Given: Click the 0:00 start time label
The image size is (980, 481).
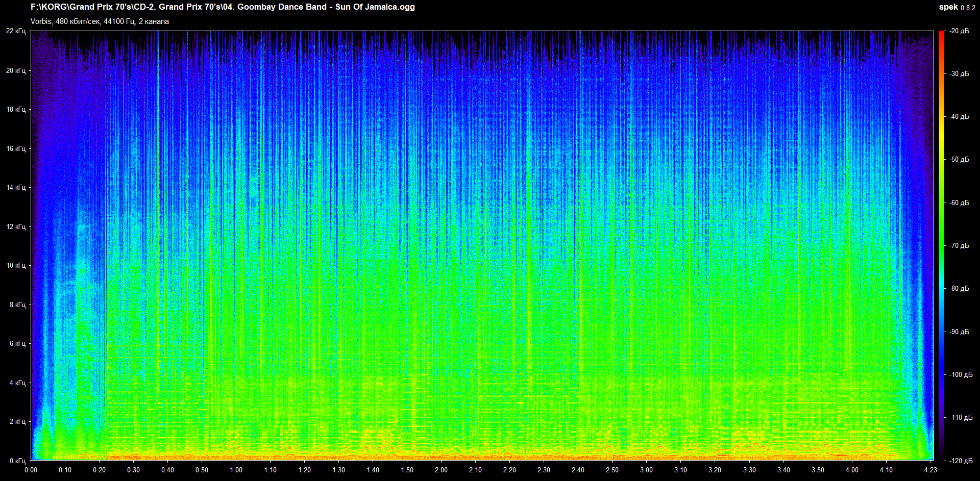Looking at the screenshot, I should tap(31, 470).
